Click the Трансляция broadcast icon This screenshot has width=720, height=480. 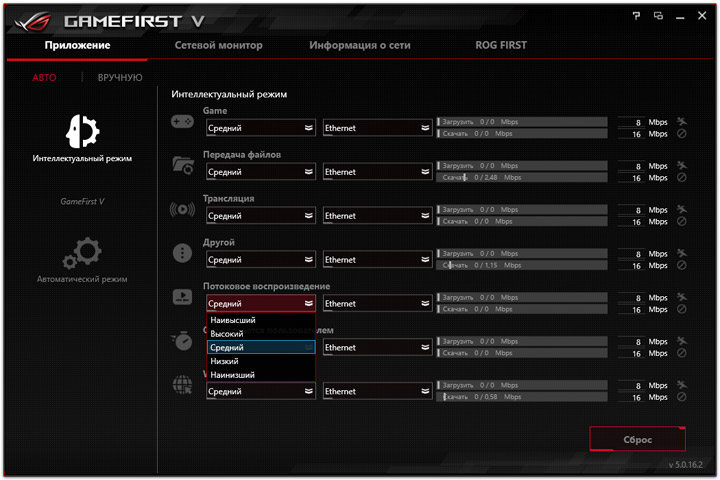pos(182,209)
